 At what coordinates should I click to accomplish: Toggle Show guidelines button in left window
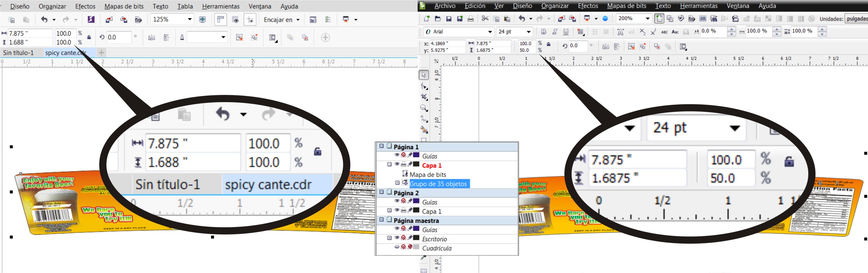coord(250,19)
